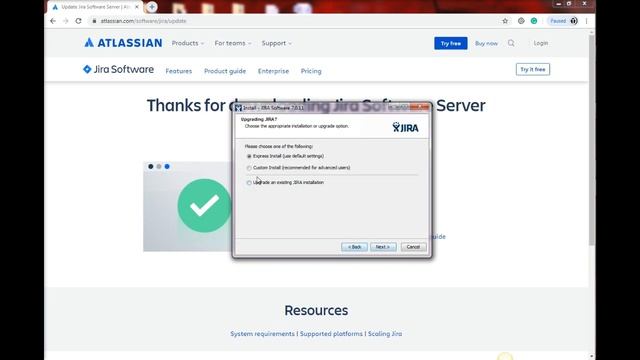Close the JIRA installer window

[x=419, y=107]
